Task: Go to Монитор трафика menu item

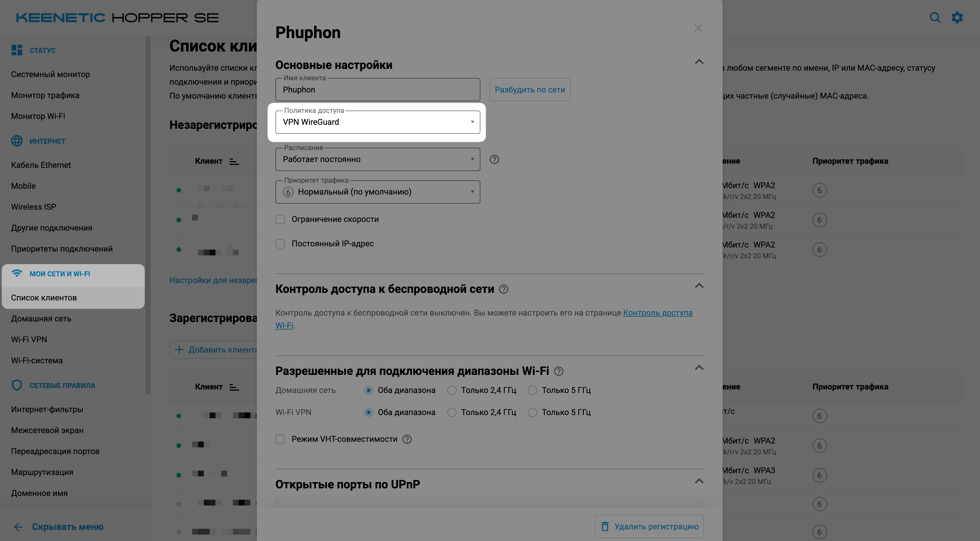Action: click(45, 95)
